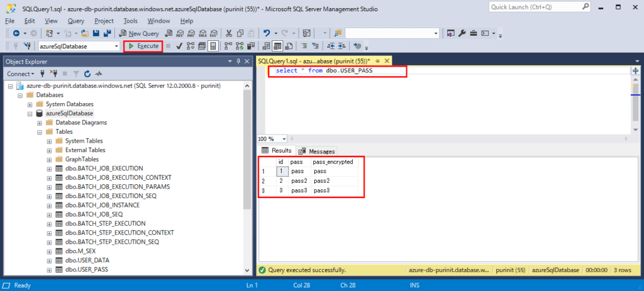Undo the last action
Screen dimensions: 644x291
tap(267, 34)
